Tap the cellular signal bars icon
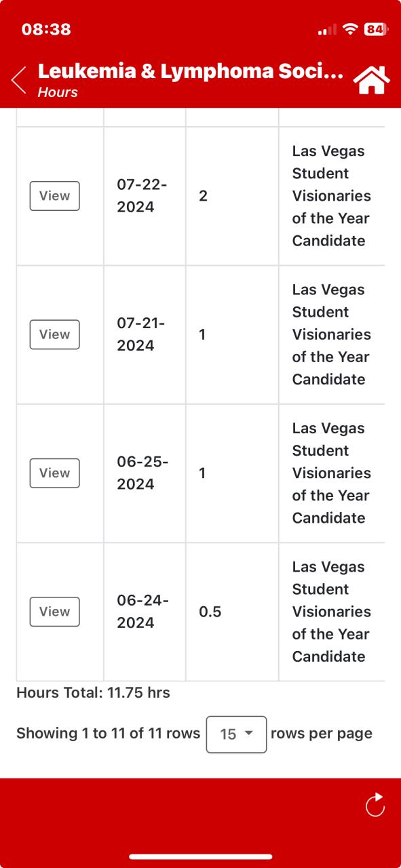The width and height of the screenshot is (401, 868). point(327,30)
